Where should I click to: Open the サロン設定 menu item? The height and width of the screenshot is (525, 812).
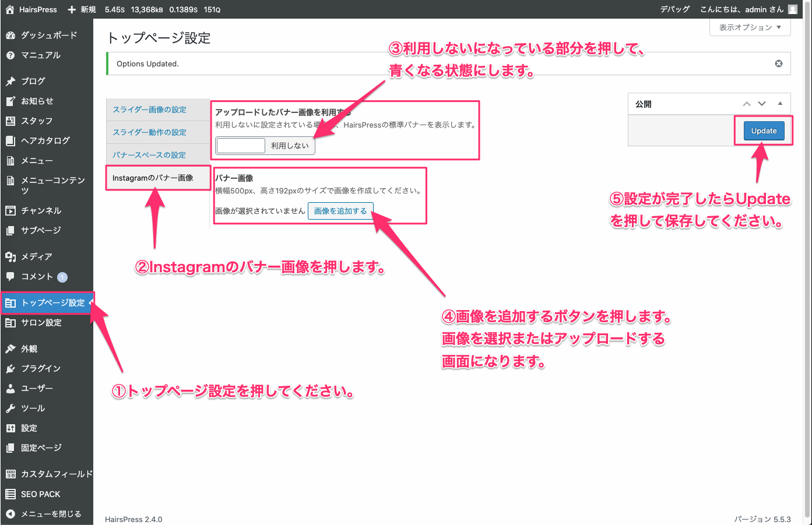(41, 323)
